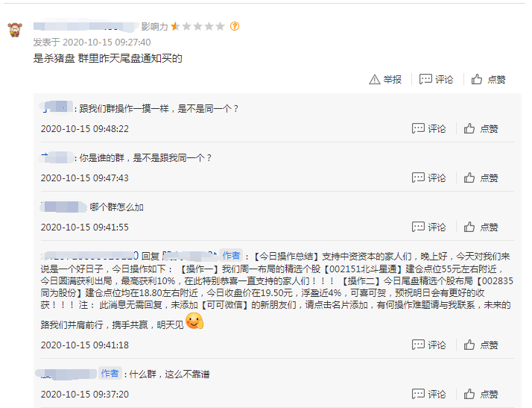Like the 09:47:43 reply

[481, 178]
